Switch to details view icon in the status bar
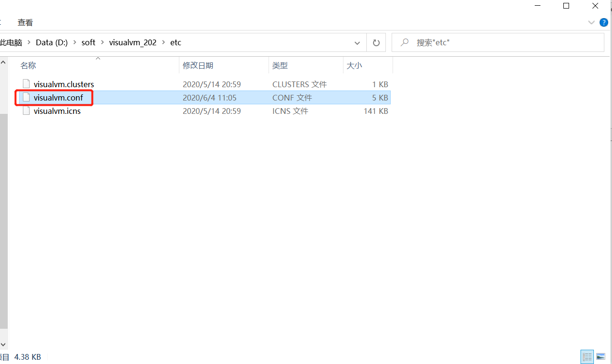 coord(587,356)
